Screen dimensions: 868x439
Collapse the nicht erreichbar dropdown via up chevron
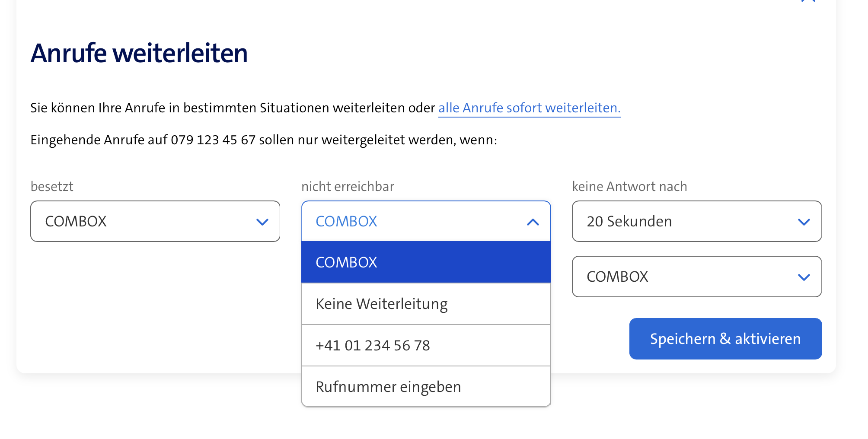pos(533,222)
